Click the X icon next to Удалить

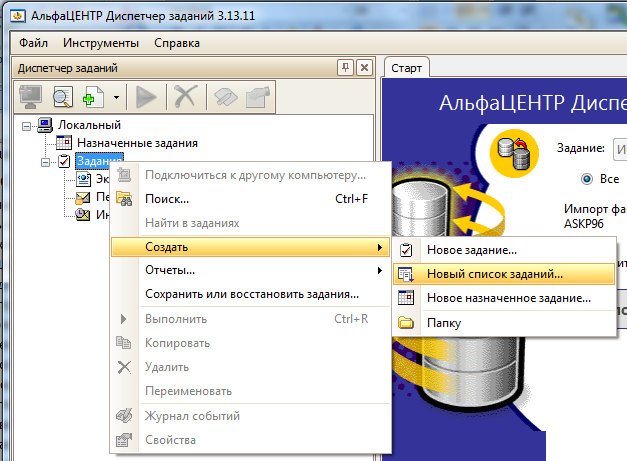point(124,367)
